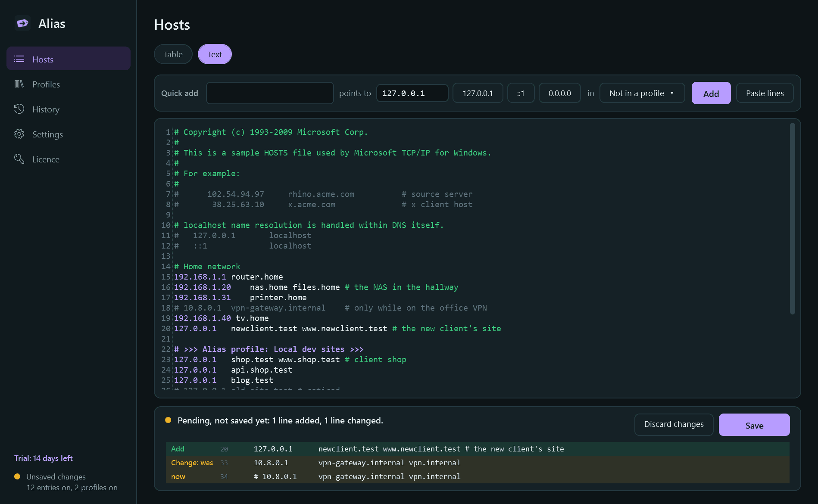The image size is (818, 504).
Task: Click the 'now' diff row
Action: (478, 476)
